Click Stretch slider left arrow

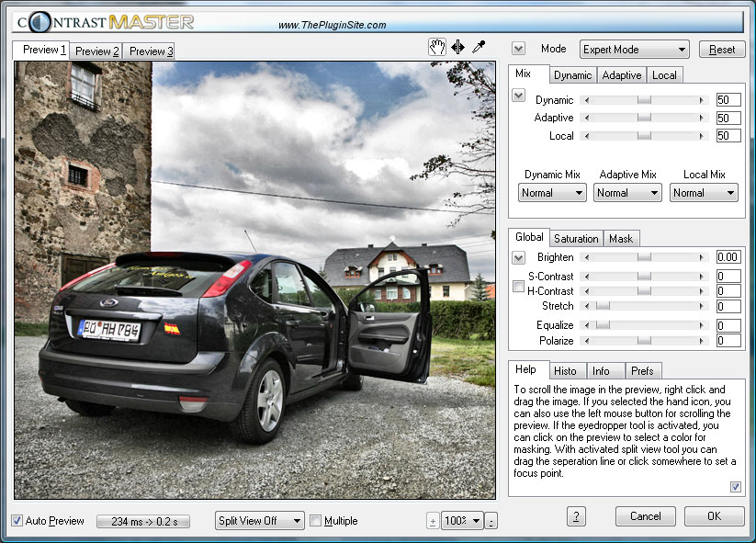(586, 306)
